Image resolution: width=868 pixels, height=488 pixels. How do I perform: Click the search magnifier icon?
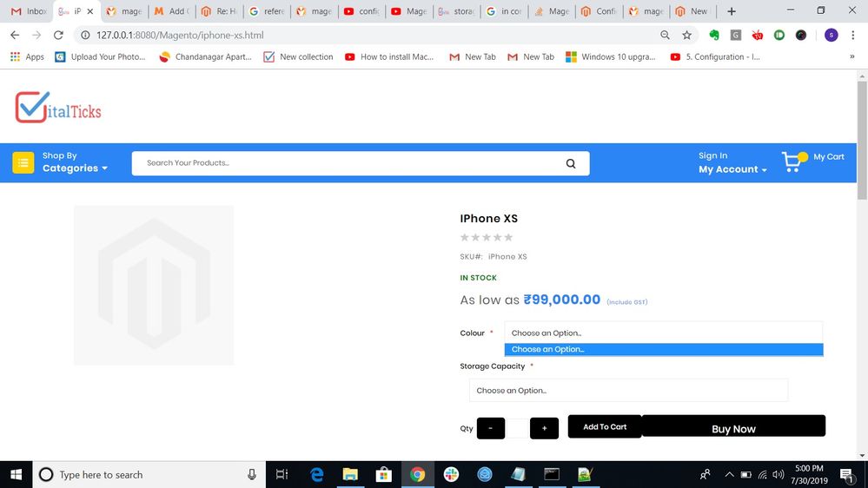(x=571, y=163)
